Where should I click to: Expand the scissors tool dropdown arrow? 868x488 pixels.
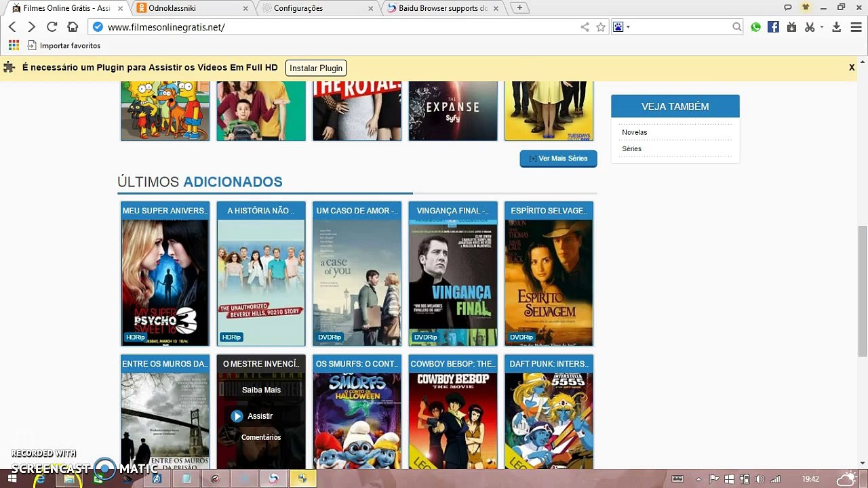coord(821,27)
